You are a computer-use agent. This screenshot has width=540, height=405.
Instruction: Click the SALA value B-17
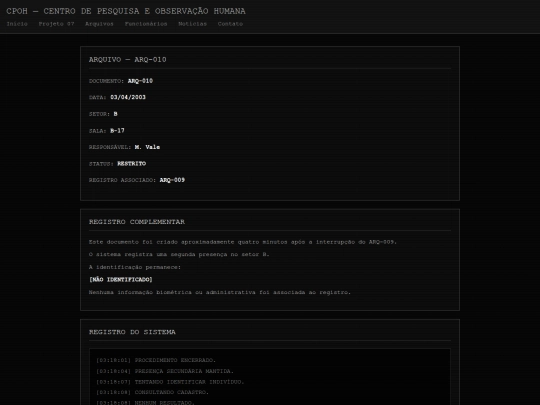coord(117,131)
